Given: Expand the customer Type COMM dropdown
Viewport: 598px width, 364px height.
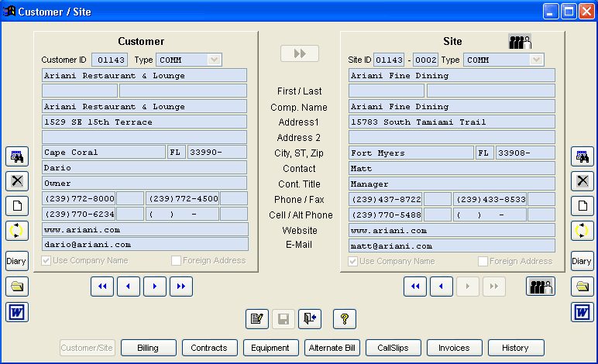Looking at the screenshot, I should [214, 60].
